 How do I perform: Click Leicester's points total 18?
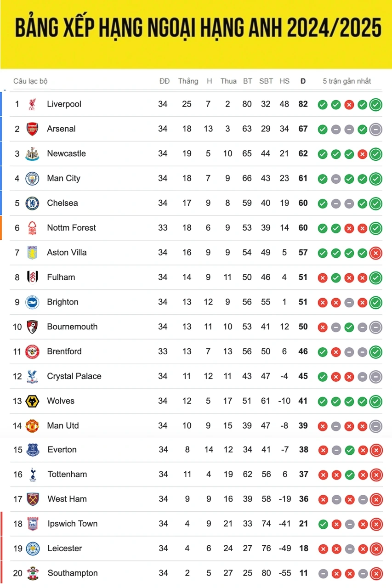pyautogui.click(x=303, y=548)
